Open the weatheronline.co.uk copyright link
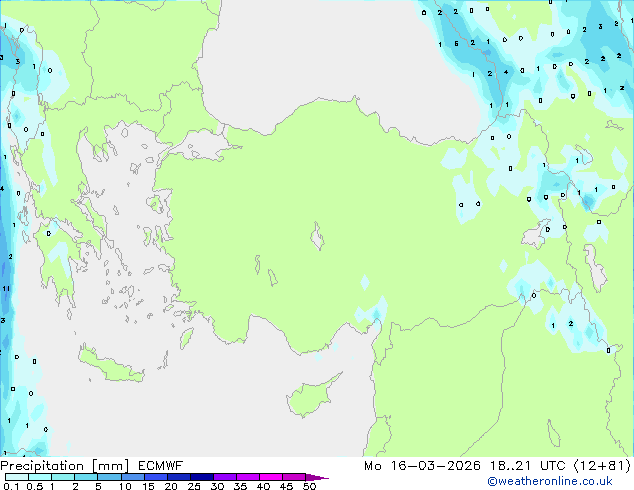Viewport: 634px width, 490px height. [549, 481]
